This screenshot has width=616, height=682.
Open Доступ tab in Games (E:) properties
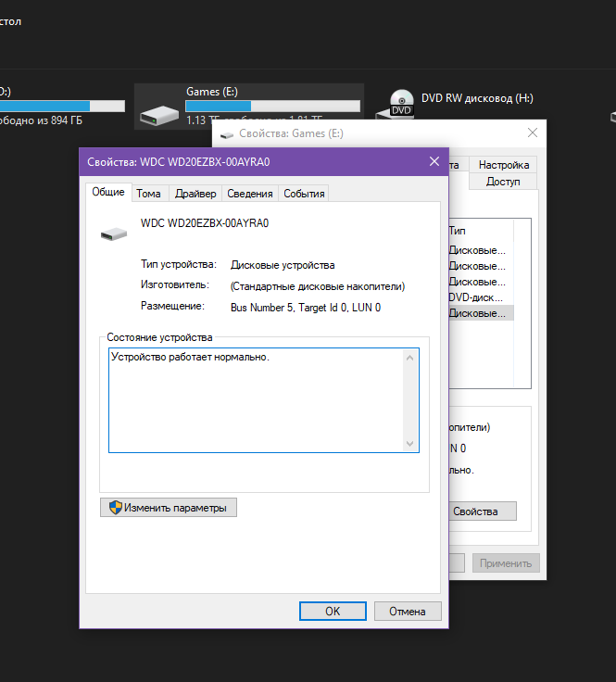click(503, 182)
